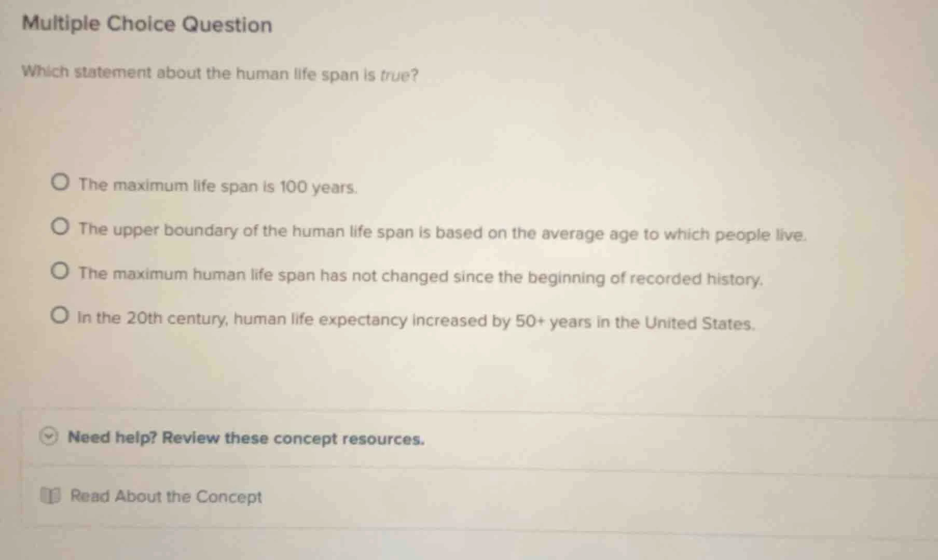Click the open-book icon beside Read About the Concept
Screen dimensions: 938x560
click(52, 497)
